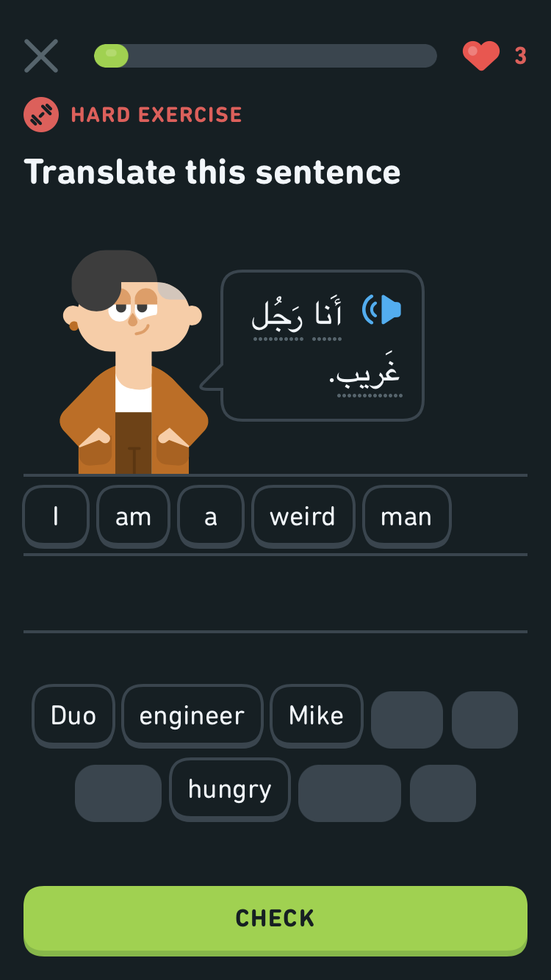Select the "hungry" word tile
This screenshot has height=980, width=551.
coord(230,789)
